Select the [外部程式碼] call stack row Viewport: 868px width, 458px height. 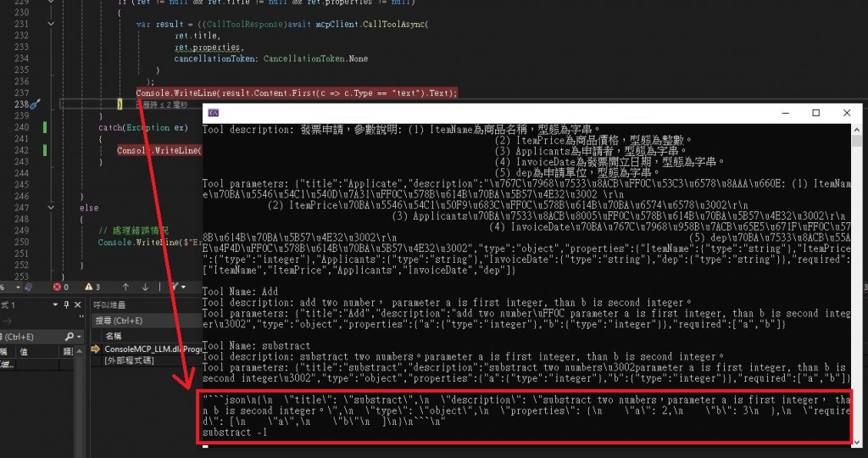pos(129,360)
